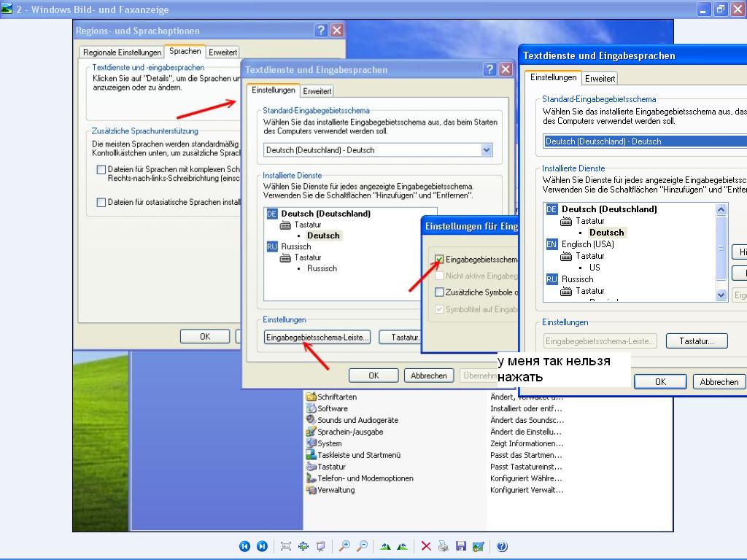Switch to the Regionale Einstellungen tab

point(122,52)
